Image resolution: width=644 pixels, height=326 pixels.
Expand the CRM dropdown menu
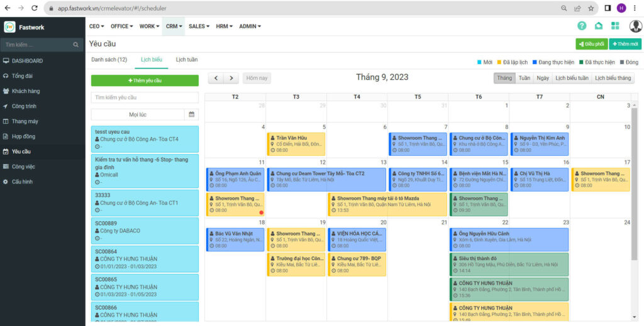coord(174,26)
